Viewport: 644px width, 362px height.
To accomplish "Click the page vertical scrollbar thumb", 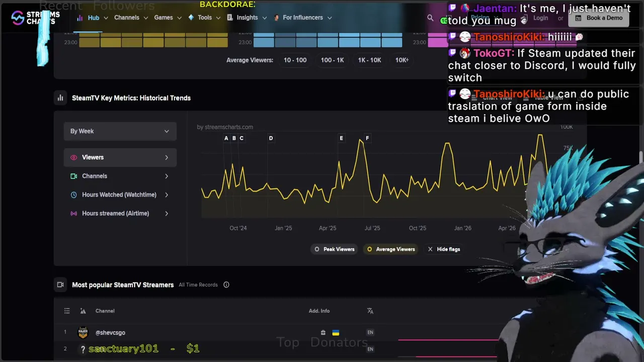I will click(641, 157).
